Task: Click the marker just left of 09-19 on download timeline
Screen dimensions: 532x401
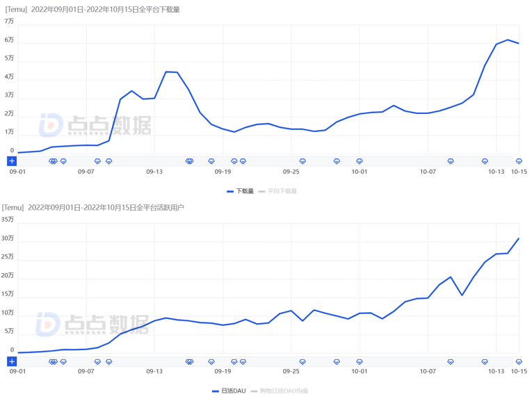Action: pyautogui.click(x=211, y=161)
